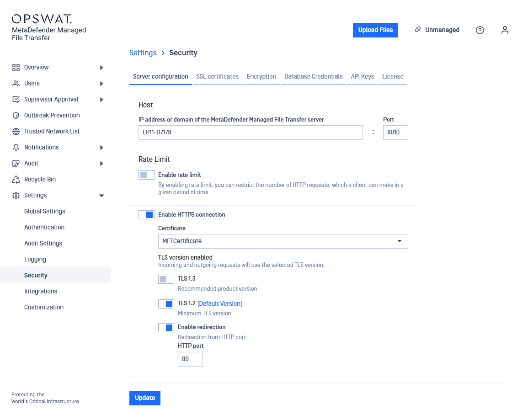Click the Unmanaged link icon
The image size is (528, 420).
(417, 30)
